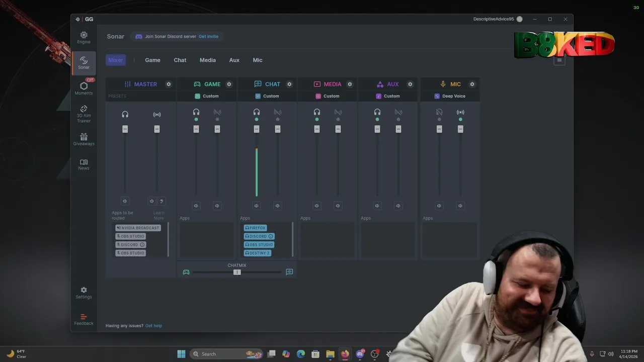Open Settings in the sidebar
644x362 pixels.
[x=84, y=293]
